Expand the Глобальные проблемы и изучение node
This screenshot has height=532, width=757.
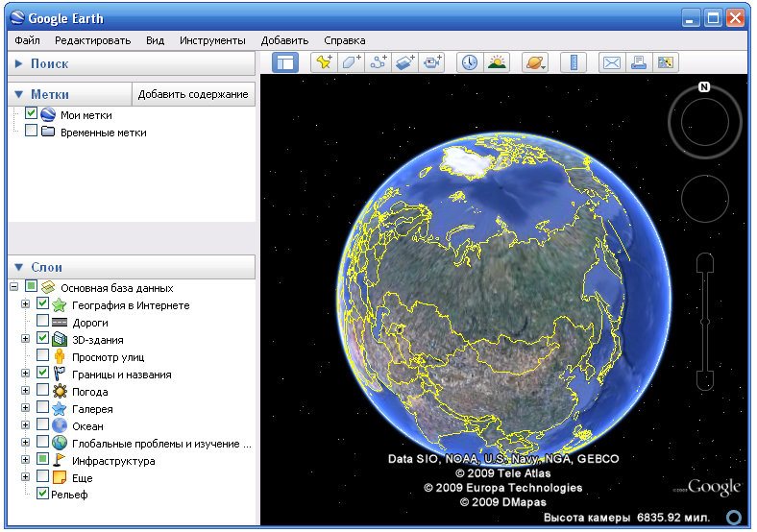tap(26, 442)
